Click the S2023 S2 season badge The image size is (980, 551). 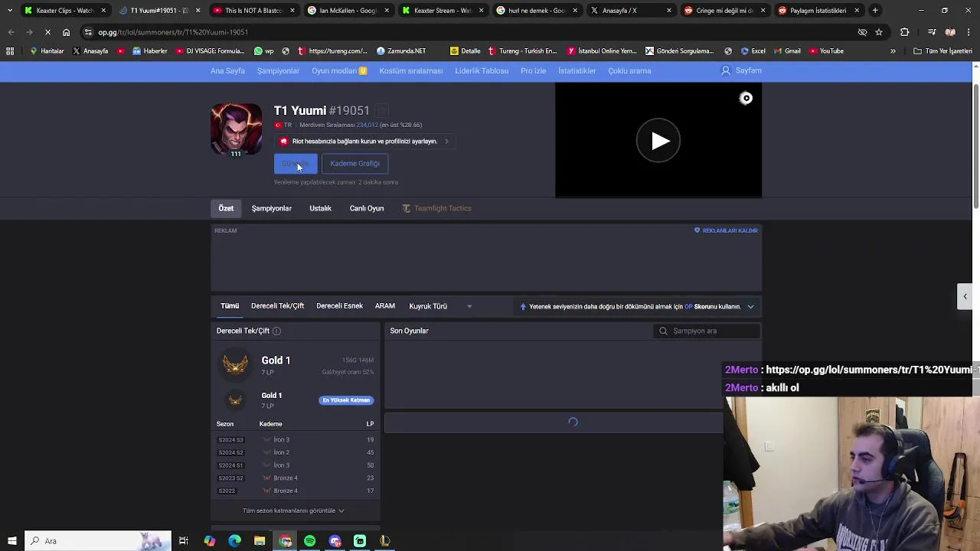[x=230, y=478]
